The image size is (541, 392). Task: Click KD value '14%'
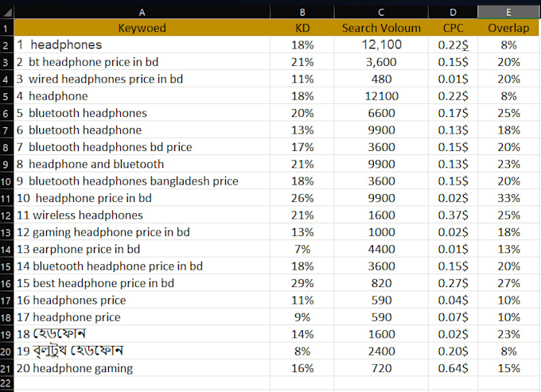click(x=302, y=334)
